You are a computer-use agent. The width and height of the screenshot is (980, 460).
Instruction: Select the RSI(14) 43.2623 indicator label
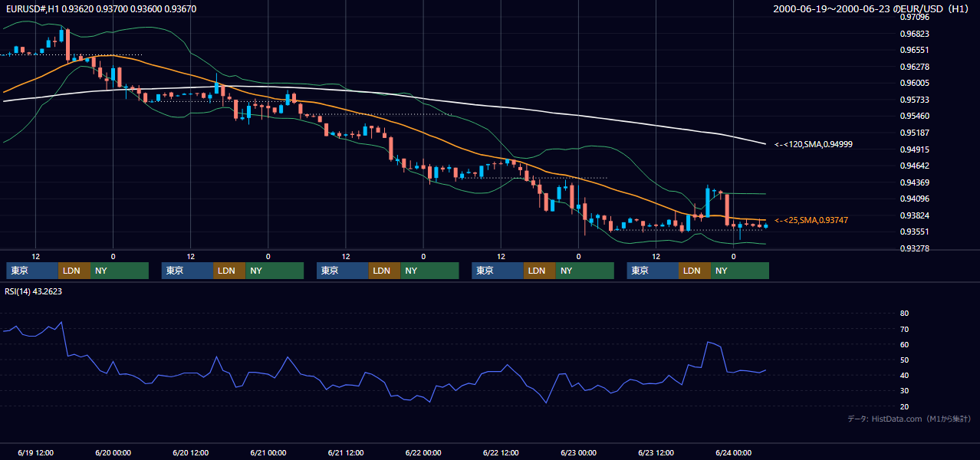(x=34, y=291)
